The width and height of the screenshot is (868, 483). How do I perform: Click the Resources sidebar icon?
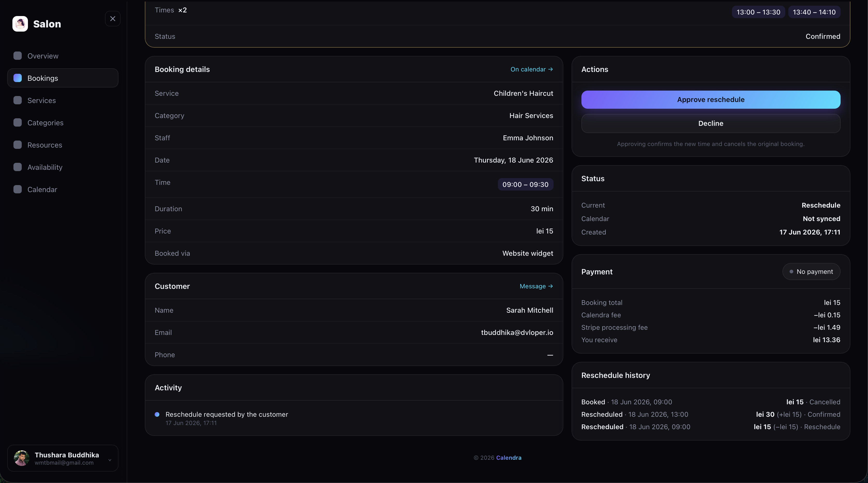coord(18,145)
